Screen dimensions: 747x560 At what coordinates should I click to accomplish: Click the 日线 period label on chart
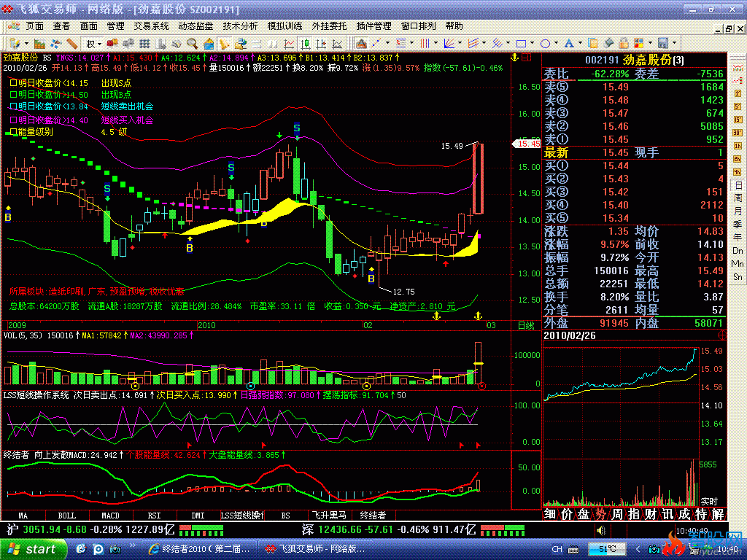tap(526, 325)
